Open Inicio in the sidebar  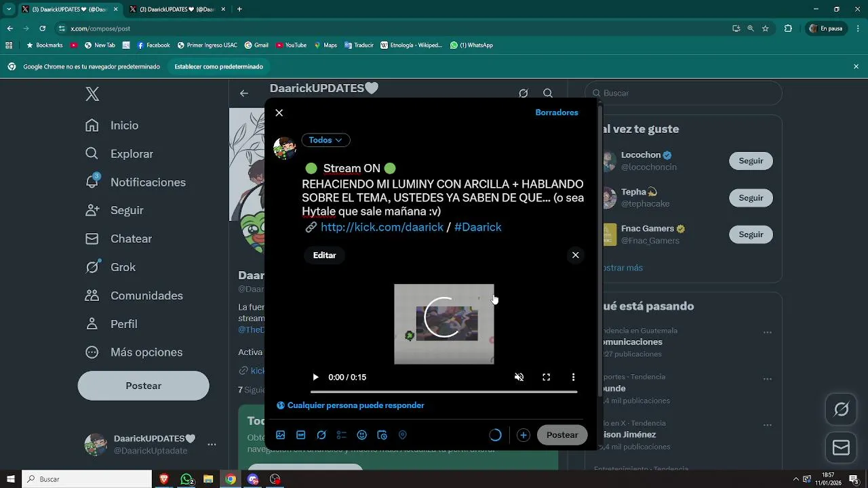tap(112, 125)
